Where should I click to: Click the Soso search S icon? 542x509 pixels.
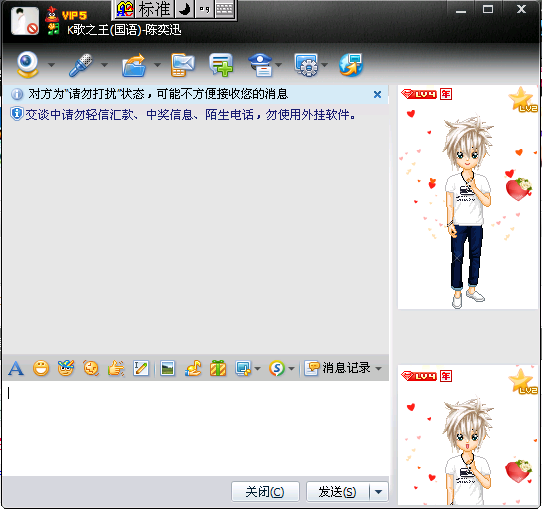pyautogui.click(x=277, y=368)
